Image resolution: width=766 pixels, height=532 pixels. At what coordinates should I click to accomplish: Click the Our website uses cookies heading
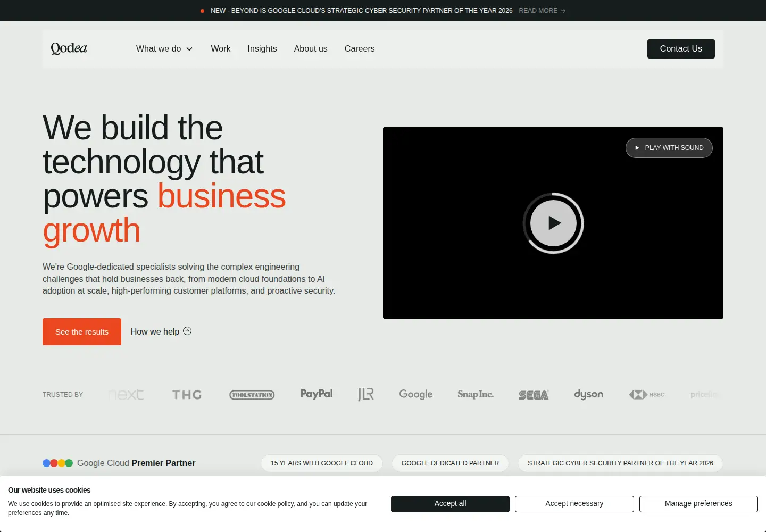coord(49,490)
